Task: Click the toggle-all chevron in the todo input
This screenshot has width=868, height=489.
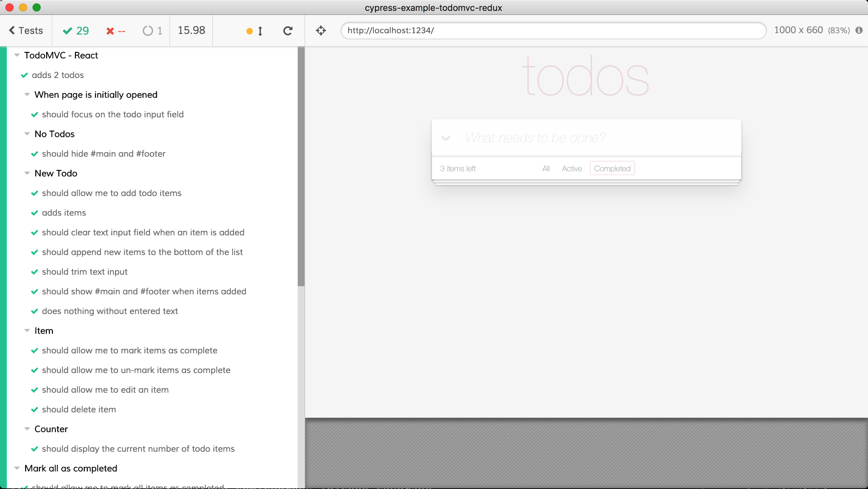Action: point(446,138)
